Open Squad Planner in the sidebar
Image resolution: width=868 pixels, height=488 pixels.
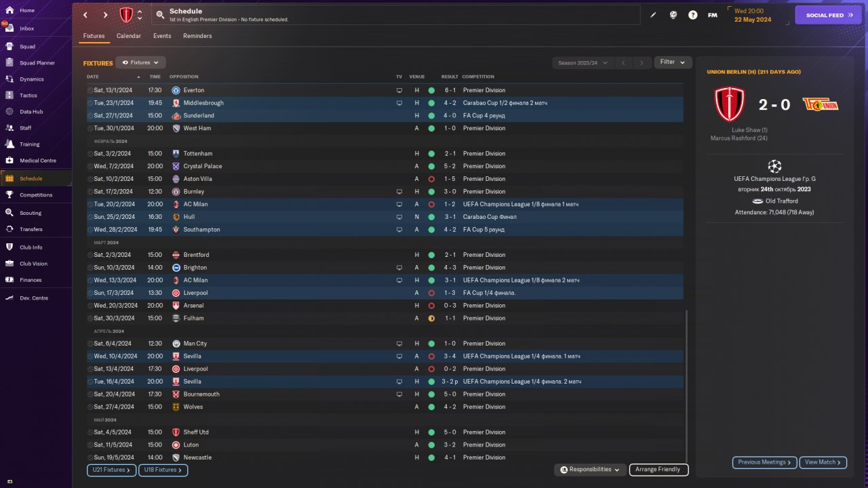pos(36,63)
